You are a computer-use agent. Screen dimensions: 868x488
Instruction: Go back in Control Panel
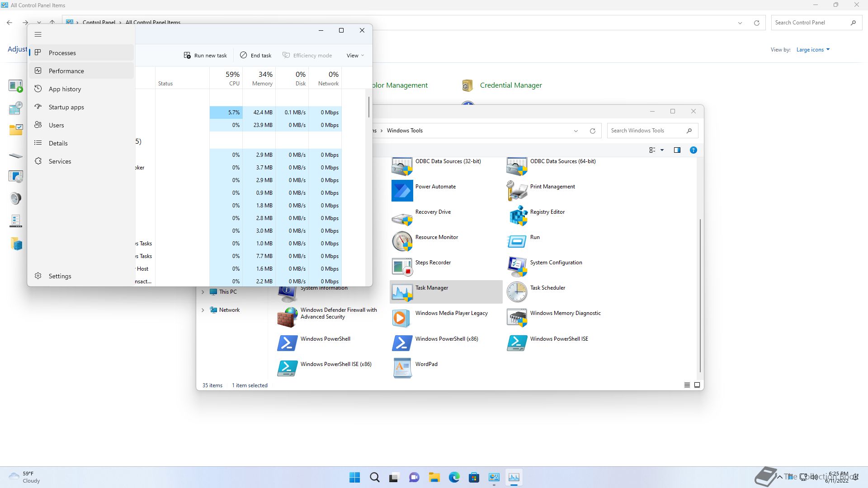click(x=9, y=23)
